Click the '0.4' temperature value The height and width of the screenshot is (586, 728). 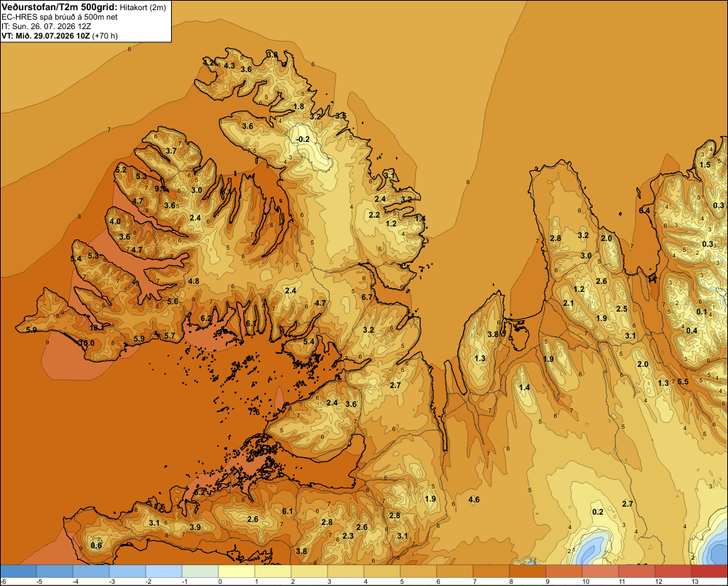[x=692, y=330]
